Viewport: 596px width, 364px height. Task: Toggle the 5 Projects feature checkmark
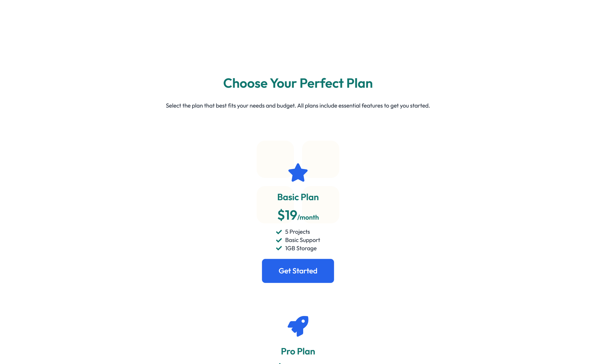(279, 232)
